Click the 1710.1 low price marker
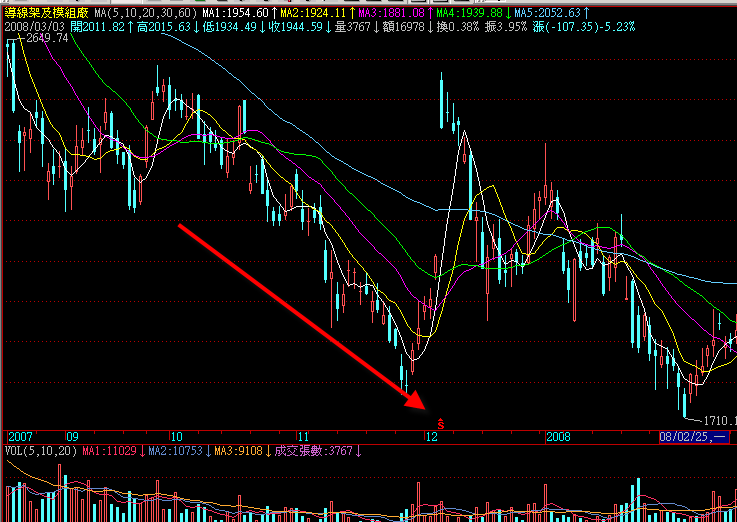This screenshot has width=737, height=522. click(717, 421)
